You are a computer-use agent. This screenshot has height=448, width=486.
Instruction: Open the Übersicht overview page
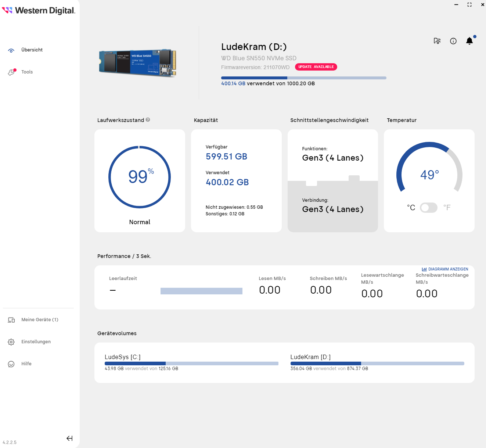[x=32, y=50]
